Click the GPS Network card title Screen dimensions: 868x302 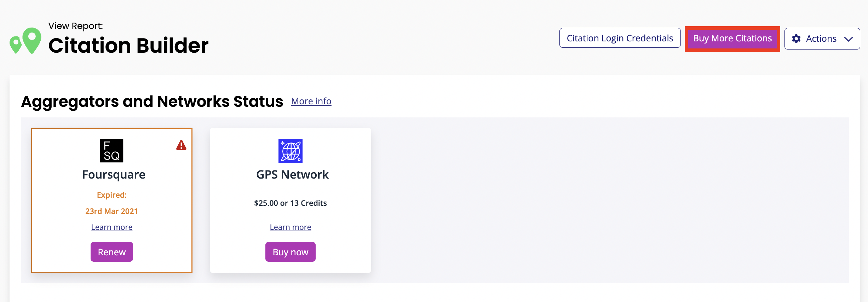pyautogui.click(x=292, y=174)
